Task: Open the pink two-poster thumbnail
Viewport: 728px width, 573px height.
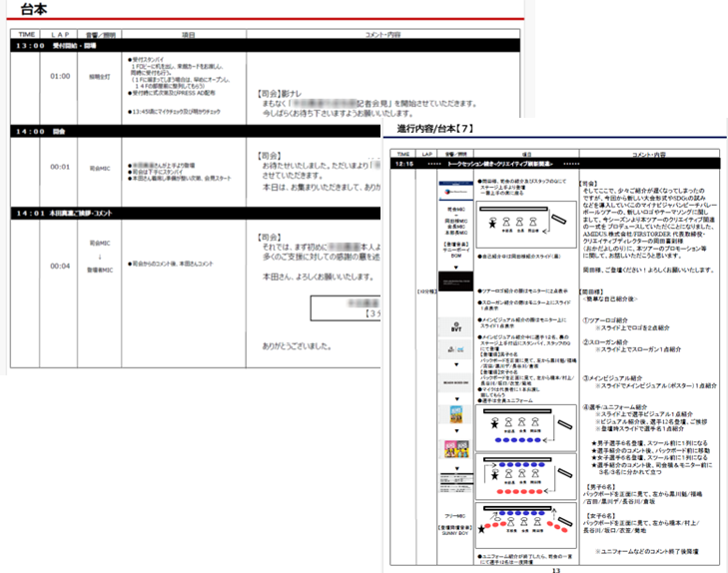Action: (456, 449)
